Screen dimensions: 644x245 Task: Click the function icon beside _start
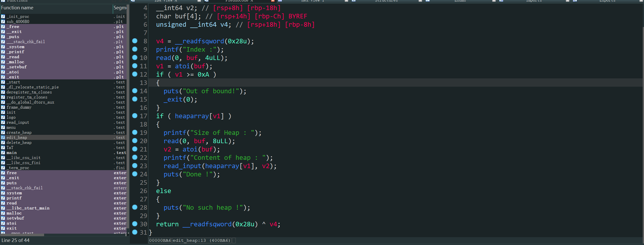pyautogui.click(x=3, y=82)
